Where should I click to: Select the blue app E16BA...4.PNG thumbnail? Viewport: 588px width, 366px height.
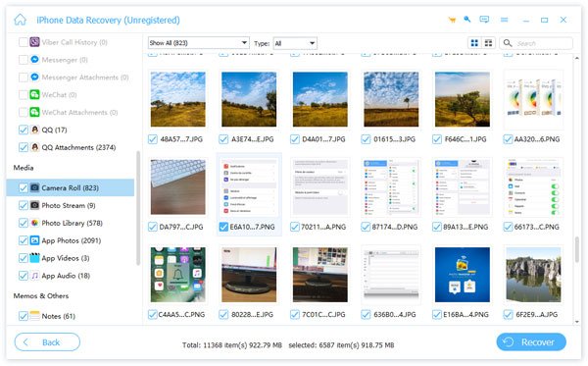tap(463, 275)
